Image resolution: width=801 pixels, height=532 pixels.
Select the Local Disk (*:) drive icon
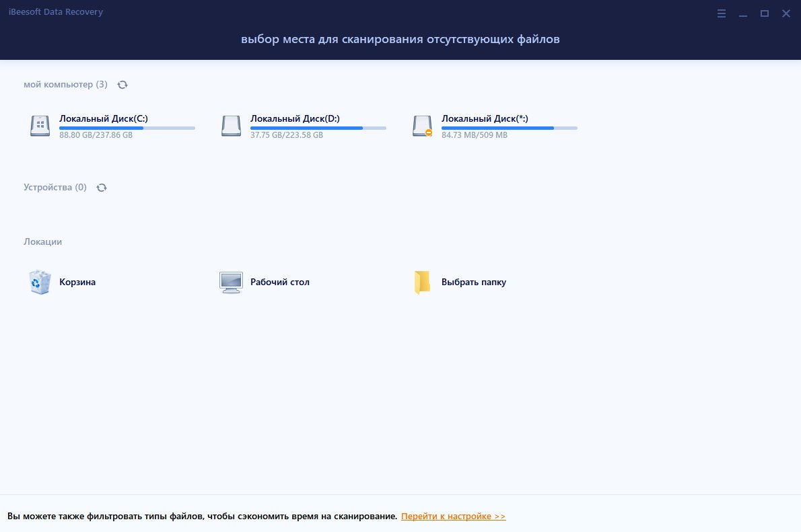(x=423, y=126)
